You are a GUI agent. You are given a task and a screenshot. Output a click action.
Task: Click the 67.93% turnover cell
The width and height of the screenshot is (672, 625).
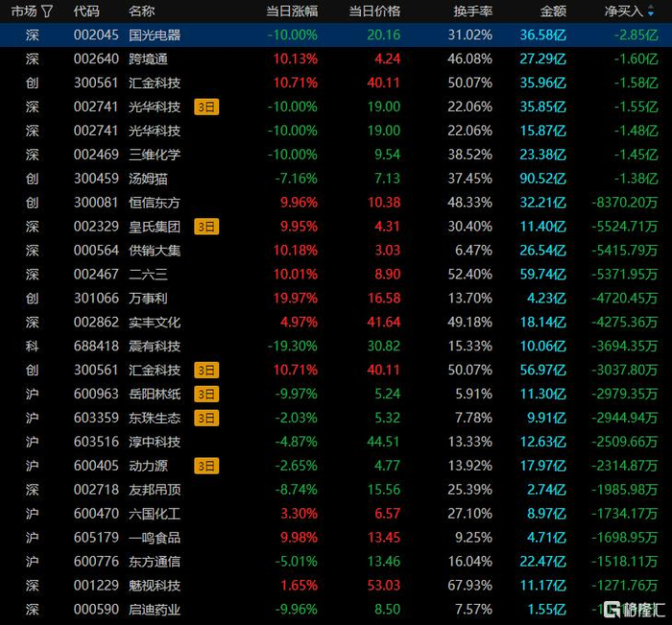[470, 586]
